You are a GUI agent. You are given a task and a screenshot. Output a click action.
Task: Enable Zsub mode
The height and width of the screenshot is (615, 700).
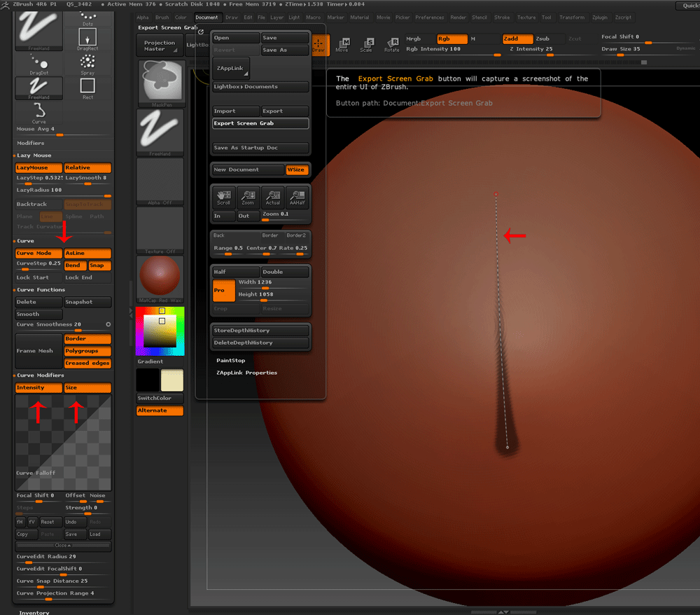[549, 39]
